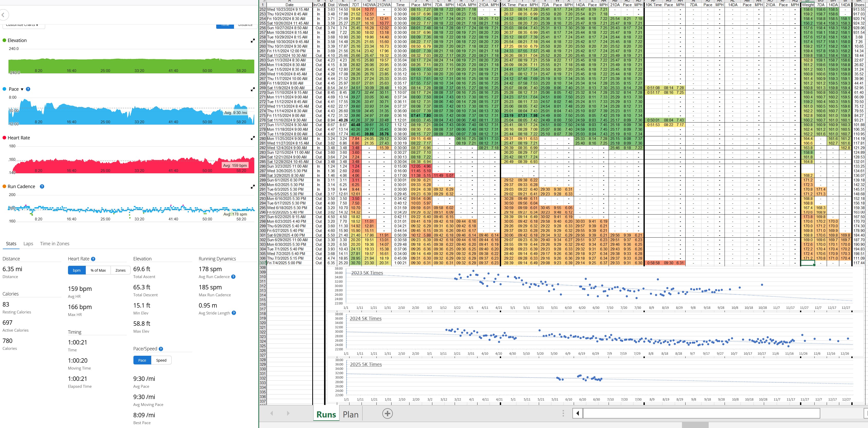This screenshot has height=428, width=868.
Task: Open help icon beside Pace/Speed heading
Action: 161,349
